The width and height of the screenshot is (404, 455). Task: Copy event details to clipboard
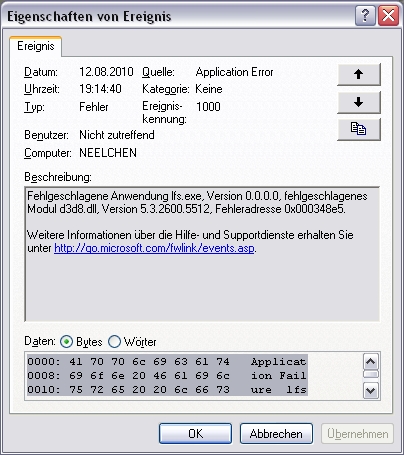pyautogui.click(x=359, y=129)
